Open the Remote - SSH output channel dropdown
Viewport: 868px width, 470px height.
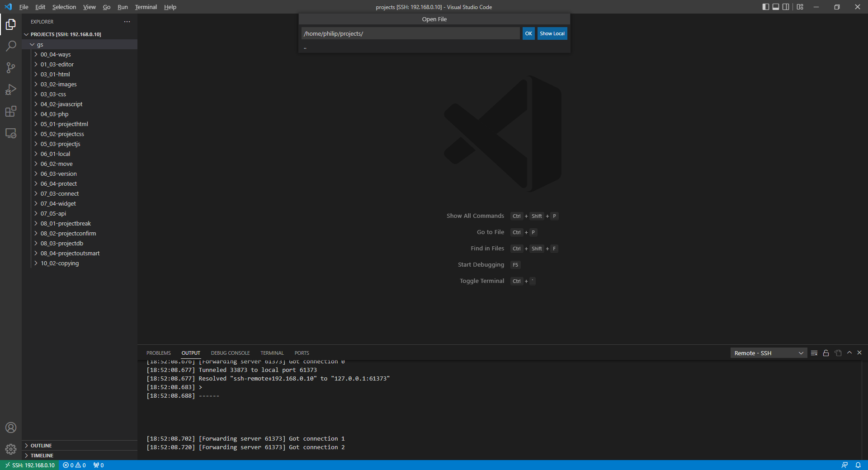tap(769, 353)
